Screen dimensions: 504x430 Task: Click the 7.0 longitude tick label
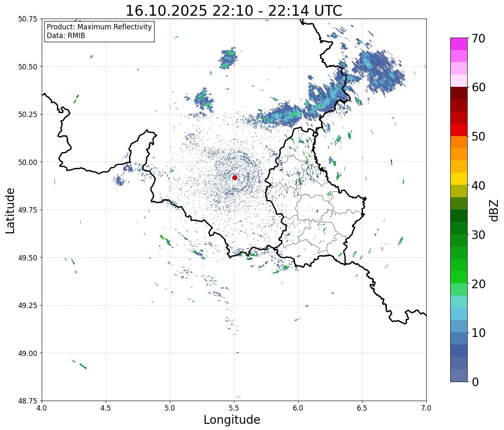click(426, 408)
